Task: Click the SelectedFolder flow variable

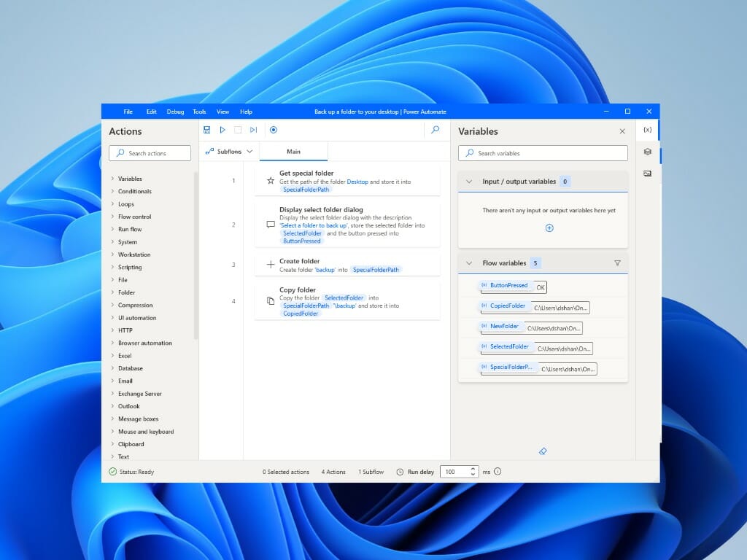Action: pos(509,347)
